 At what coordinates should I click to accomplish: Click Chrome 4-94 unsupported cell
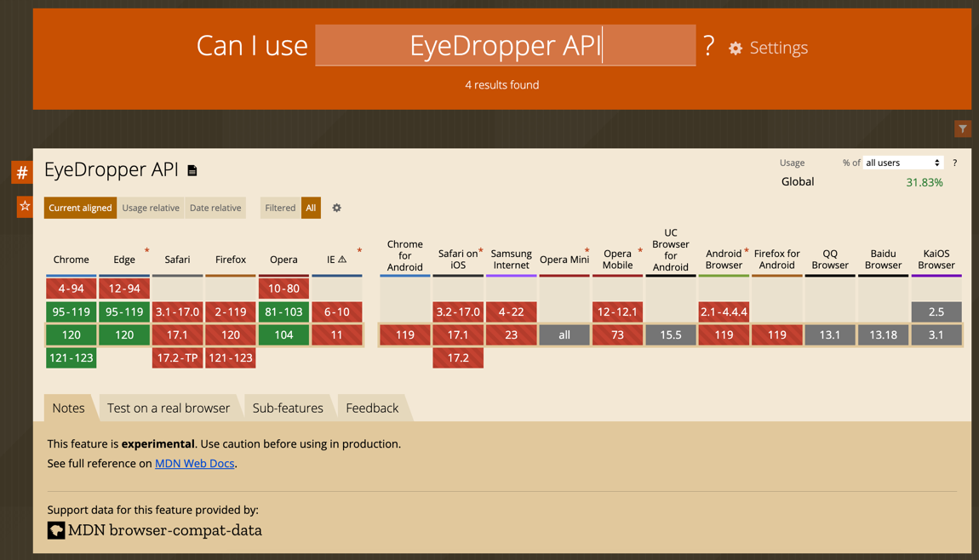coord(72,289)
